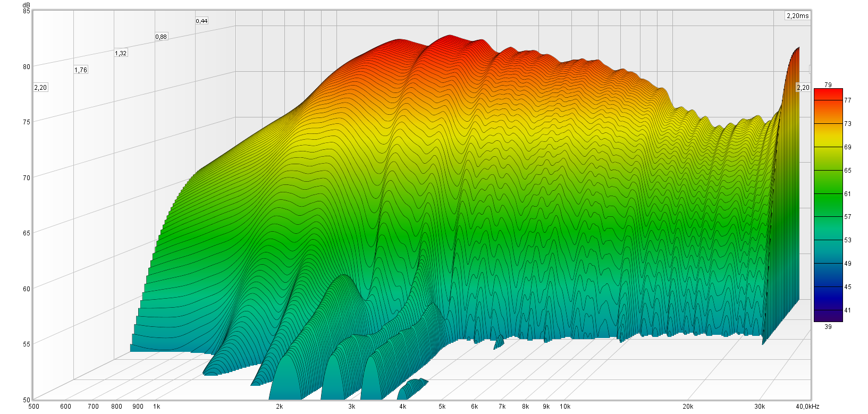Click the red top band of the color scale
The height and width of the screenshot is (414, 868).
[828, 92]
